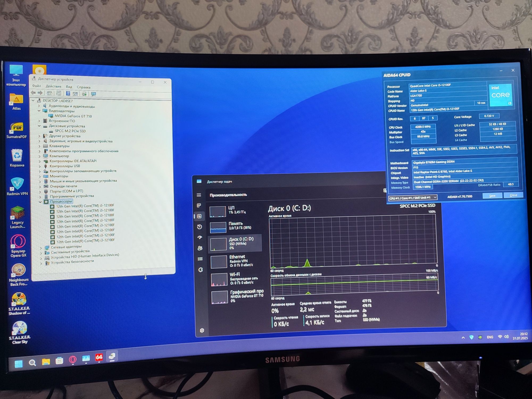Select Radmin VPN desktop shortcut
Screen dimensions: 532x399
coord(17,187)
